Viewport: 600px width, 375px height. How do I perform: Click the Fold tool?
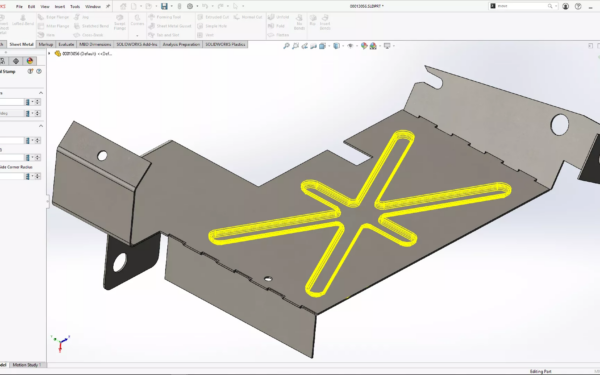click(276, 26)
